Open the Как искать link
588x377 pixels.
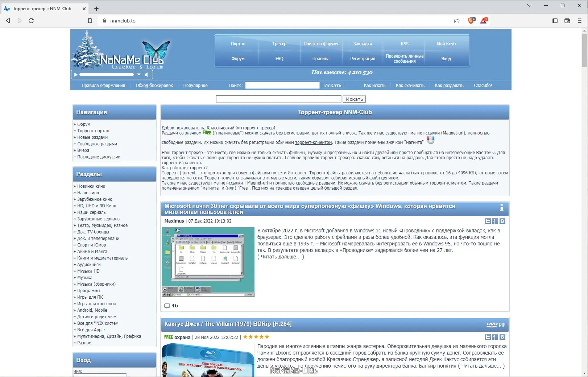point(374,86)
